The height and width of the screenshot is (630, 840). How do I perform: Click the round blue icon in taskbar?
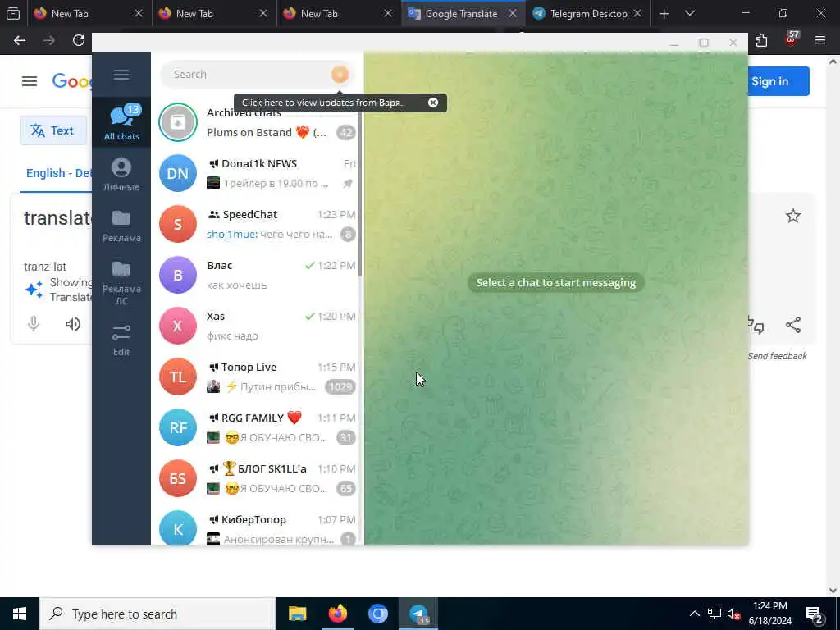[x=378, y=614]
